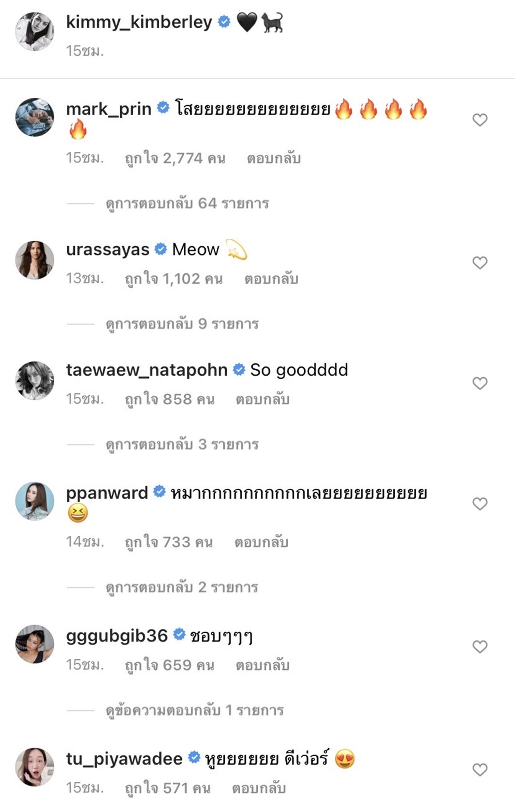Screen dimensions: 515x812
Task: Like mark_prin's comment with the heart
Action: click(x=480, y=120)
